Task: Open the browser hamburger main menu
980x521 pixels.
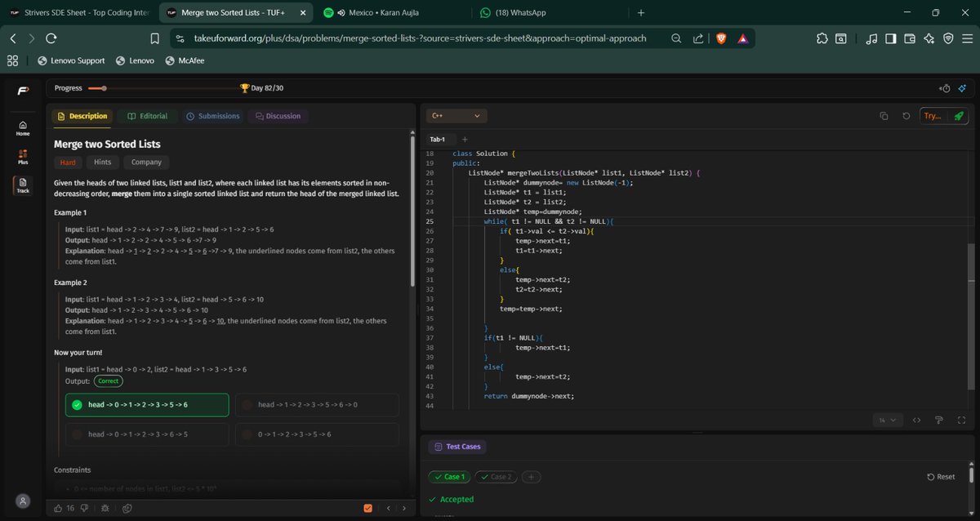Action: point(966,38)
